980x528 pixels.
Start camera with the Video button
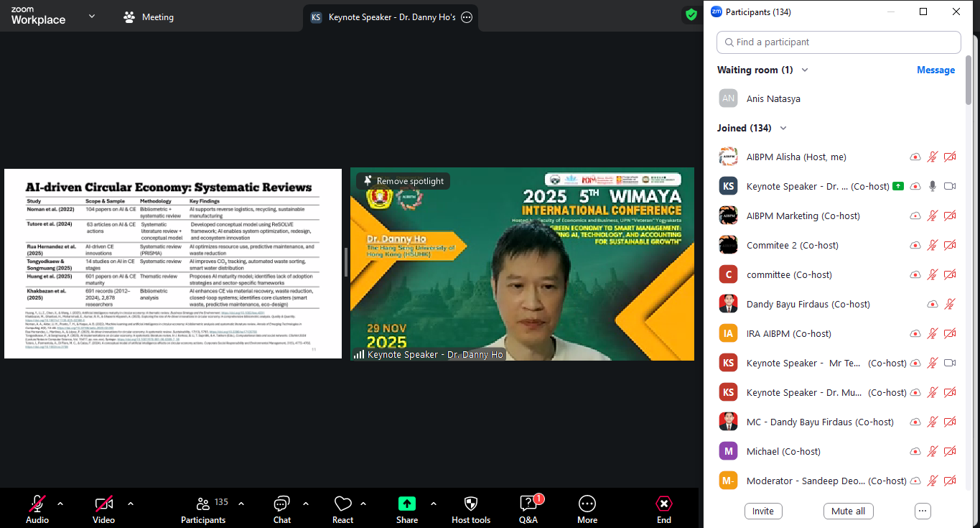[x=103, y=504]
